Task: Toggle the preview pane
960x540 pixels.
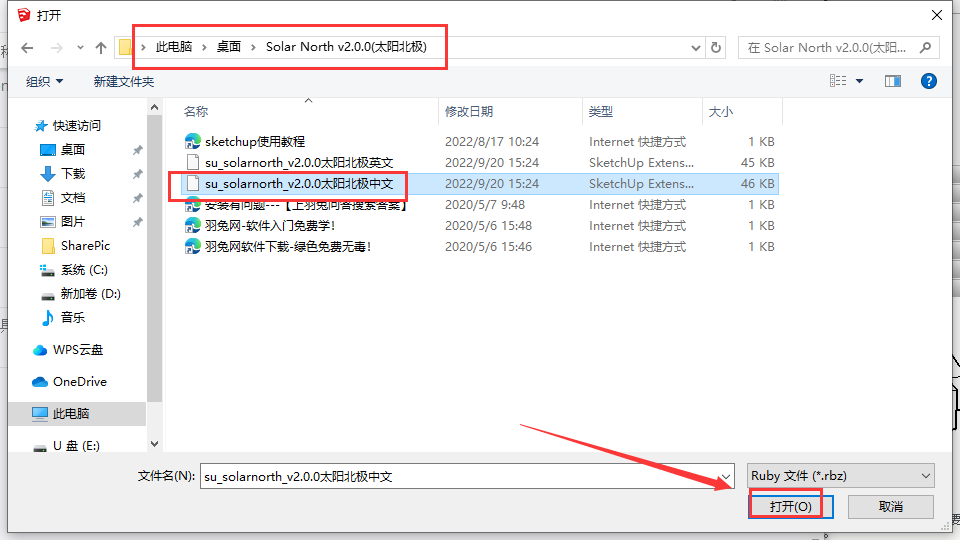Action: (893, 81)
